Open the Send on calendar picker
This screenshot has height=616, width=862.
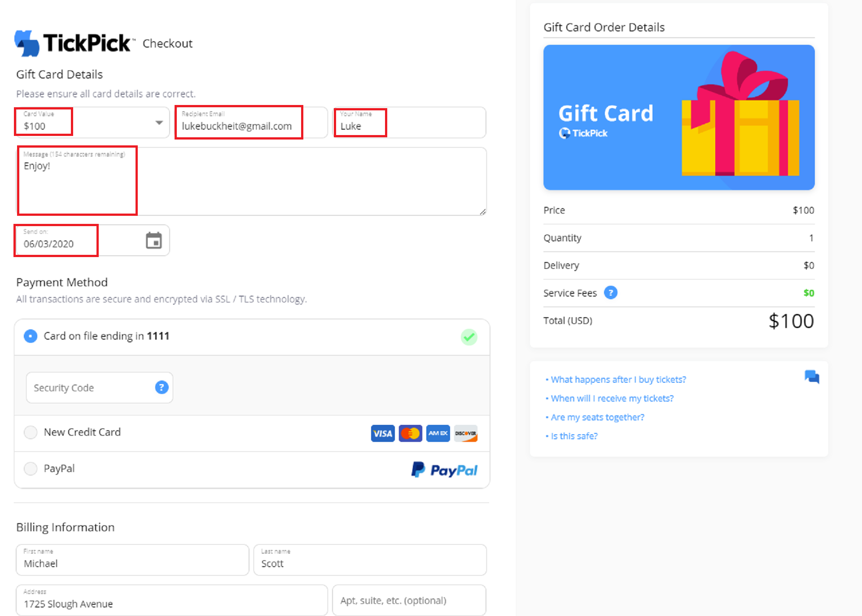(153, 240)
